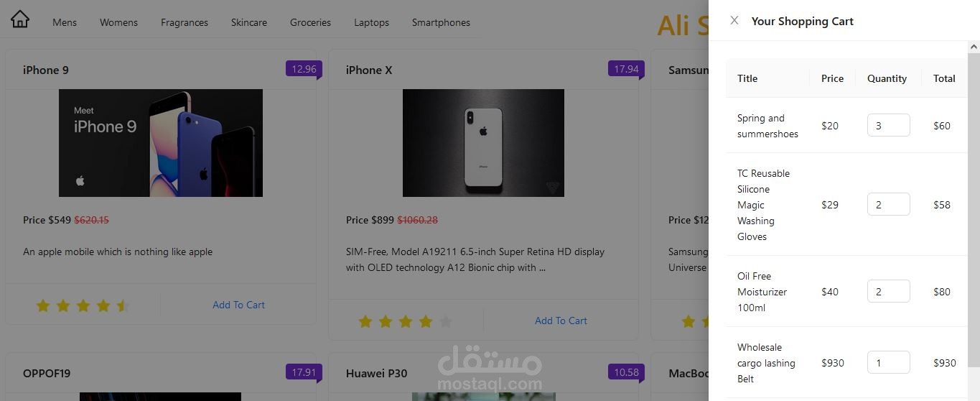Viewport: 980px width, 401px height.
Task: Open the Womens category
Action: click(x=118, y=22)
